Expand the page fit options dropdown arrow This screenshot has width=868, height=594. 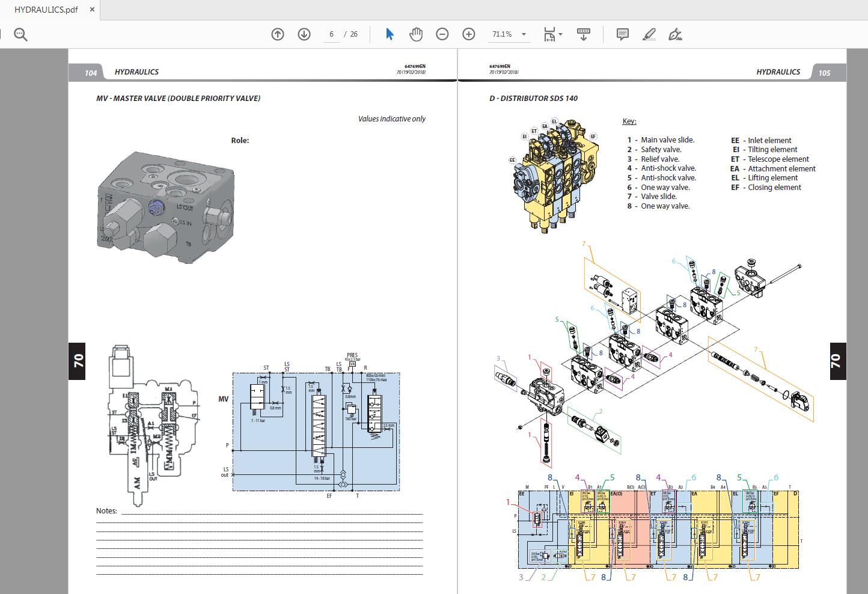click(561, 34)
